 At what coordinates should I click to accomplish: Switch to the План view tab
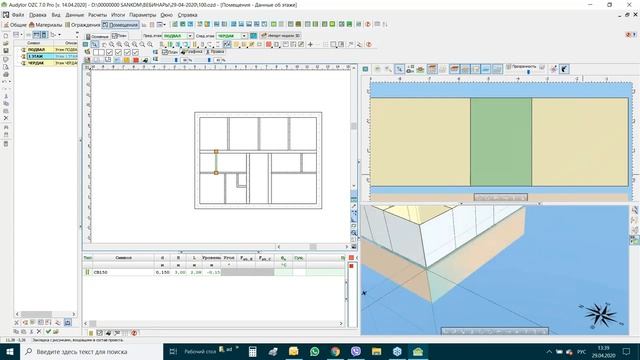(170, 52)
